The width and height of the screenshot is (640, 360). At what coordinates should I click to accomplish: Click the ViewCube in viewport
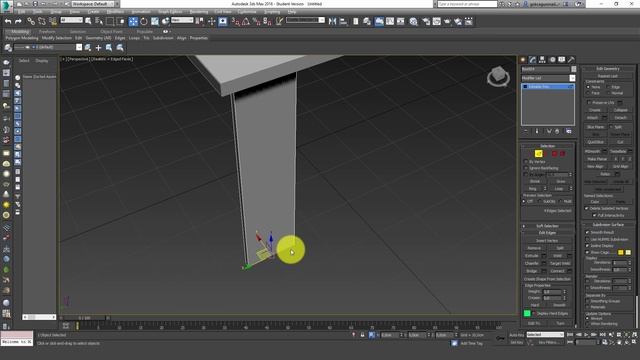498,76
